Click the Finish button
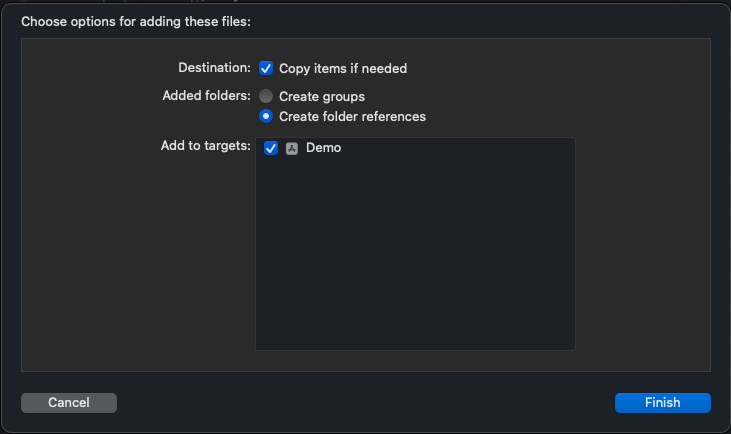 click(662, 403)
